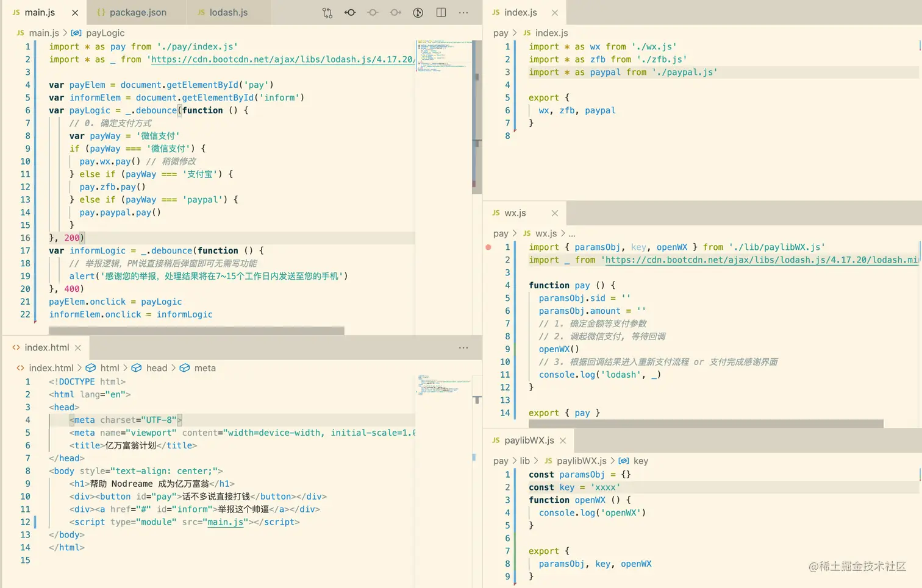Click the cube icon beside head breadcrumb
Image resolution: width=922 pixels, height=588 pixels.
coord(137,368)
